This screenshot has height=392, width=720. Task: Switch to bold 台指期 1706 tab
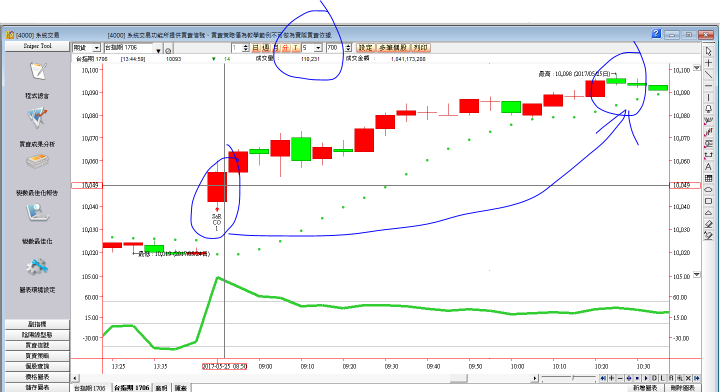[131, 388]
